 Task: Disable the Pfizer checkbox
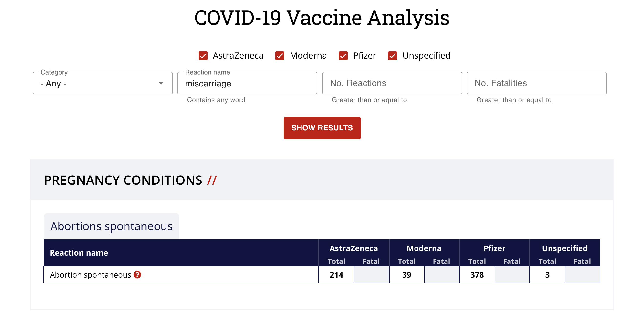coord(343,55)
